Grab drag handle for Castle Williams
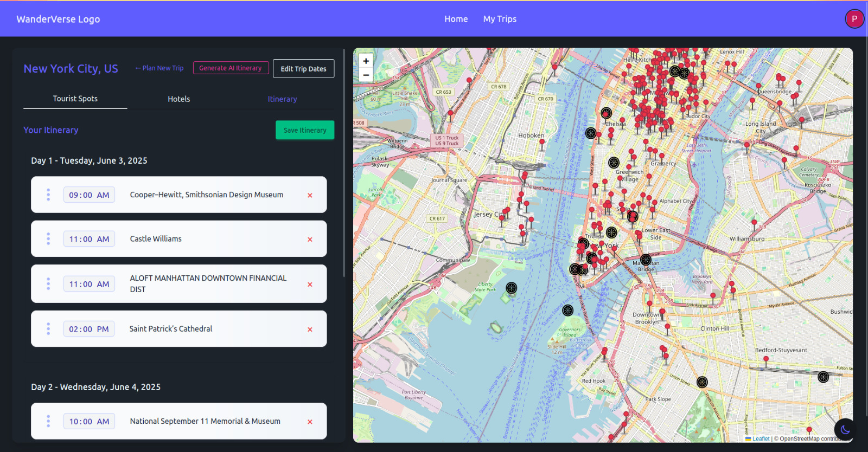 click(x=48, y=239)
